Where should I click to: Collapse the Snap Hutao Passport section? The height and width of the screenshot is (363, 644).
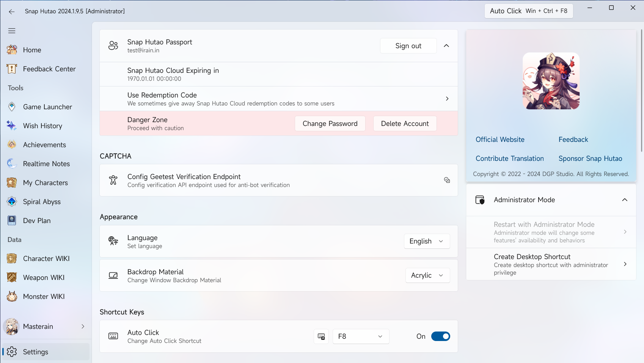point(446,46)
